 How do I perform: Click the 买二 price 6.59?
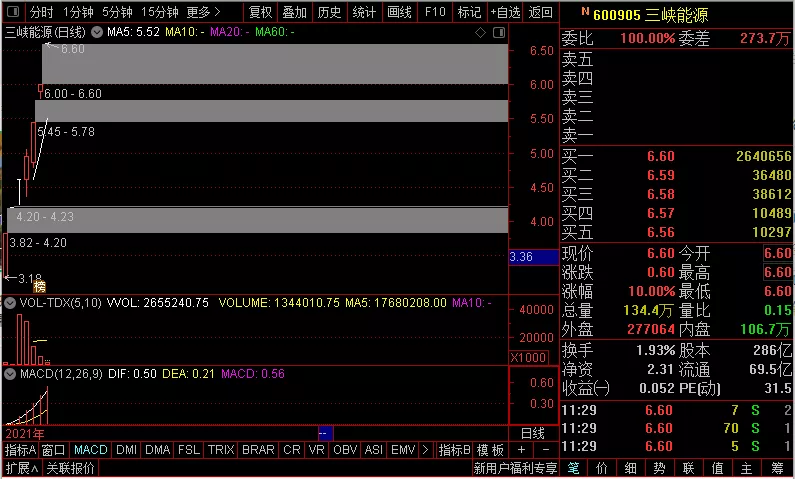point(661,175)
